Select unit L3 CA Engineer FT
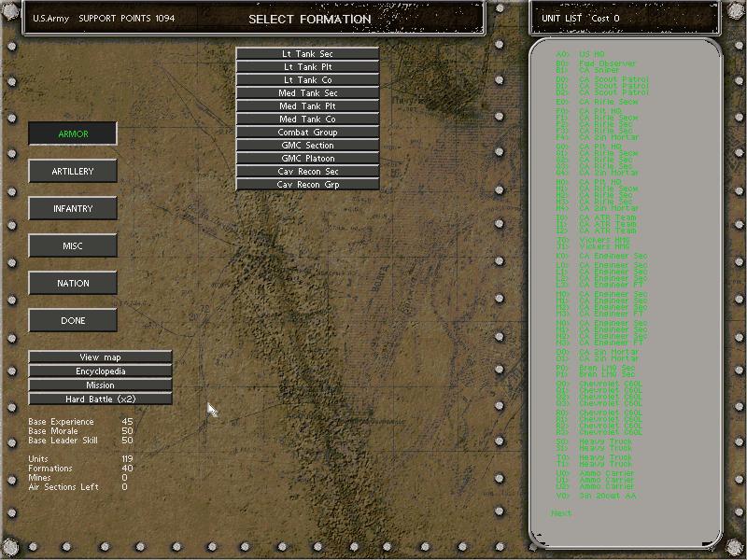 pos(599,285)
